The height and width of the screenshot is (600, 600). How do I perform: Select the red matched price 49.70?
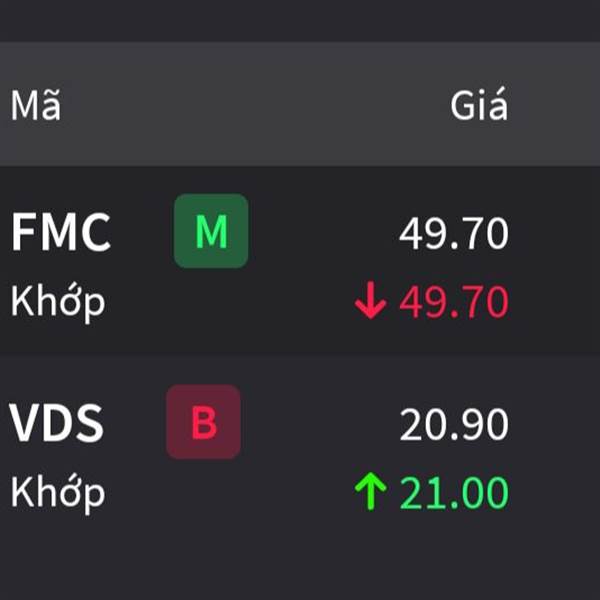pos(454,302)
